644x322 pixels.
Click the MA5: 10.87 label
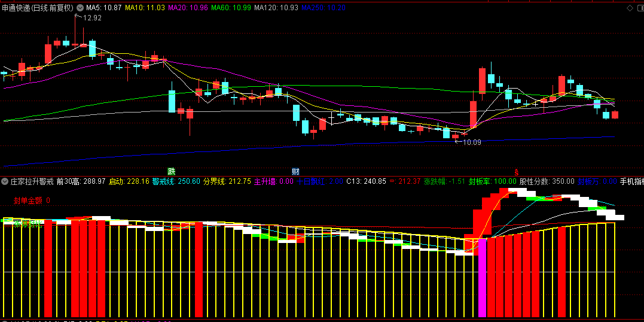(x=104, y=8)
